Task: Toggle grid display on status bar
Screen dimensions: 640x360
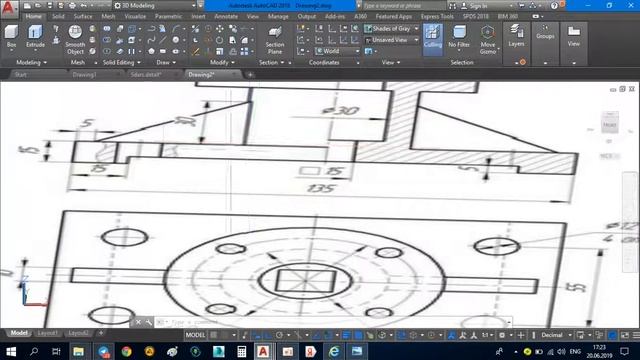Action: [213, 335]
